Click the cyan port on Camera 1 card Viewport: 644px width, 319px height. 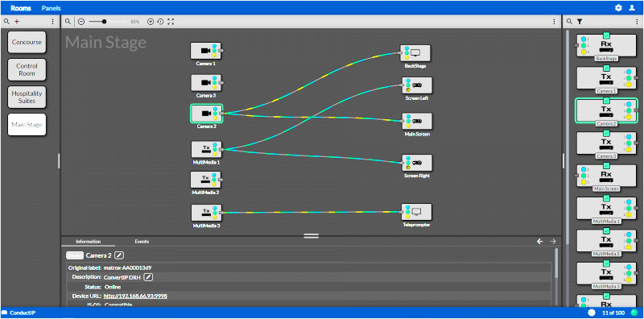tap(628, 72)
